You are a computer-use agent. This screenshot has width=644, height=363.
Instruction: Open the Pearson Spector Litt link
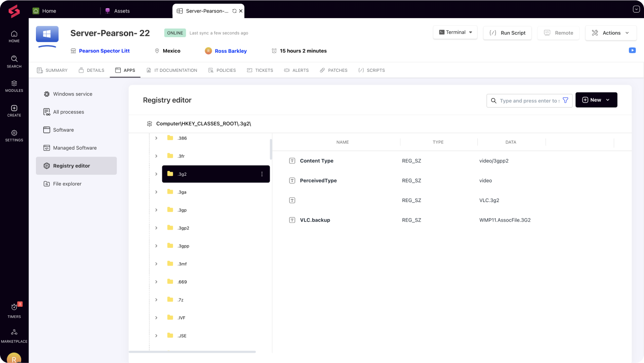pos(104,51)
